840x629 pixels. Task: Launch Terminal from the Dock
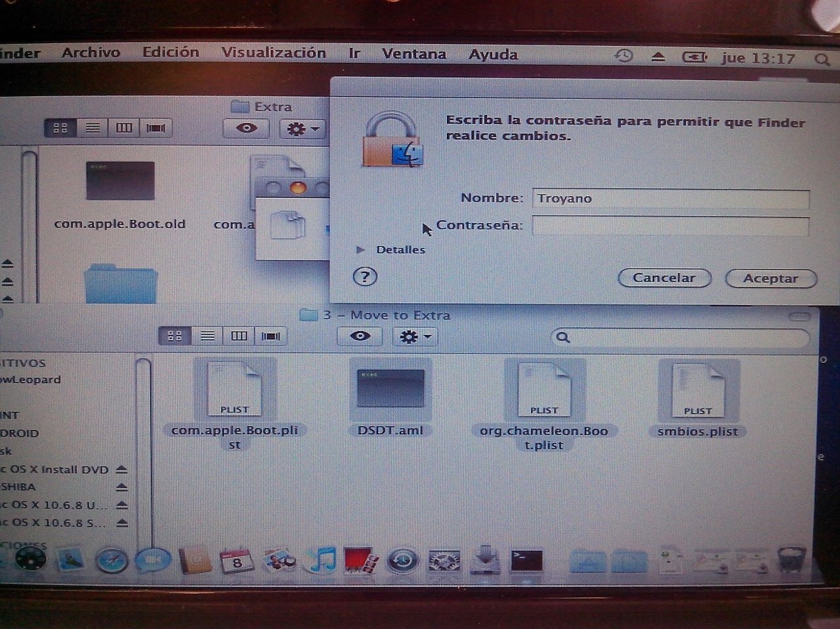(527, 561)
